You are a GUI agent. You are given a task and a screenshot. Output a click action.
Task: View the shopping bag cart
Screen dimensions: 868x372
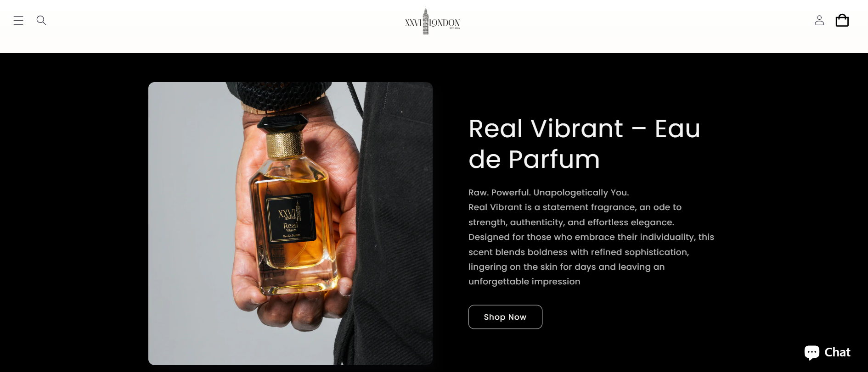[842, 20]
